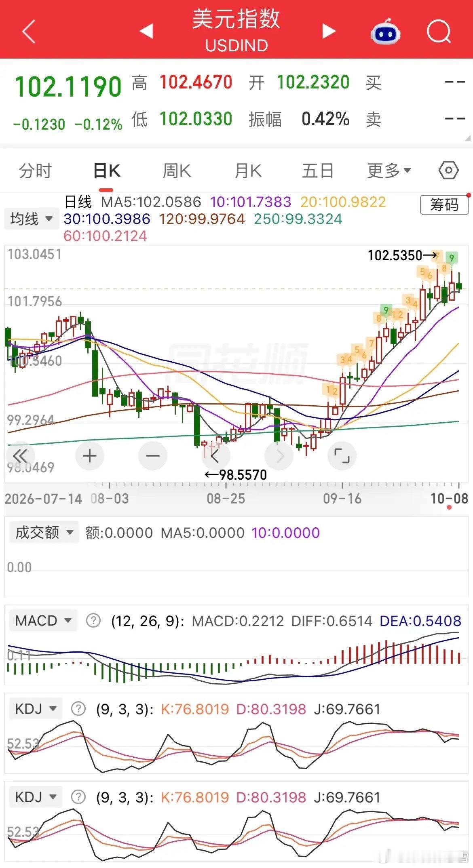Tap DIFF:0.6514 value
473x868 pixels.
point(332,621)
